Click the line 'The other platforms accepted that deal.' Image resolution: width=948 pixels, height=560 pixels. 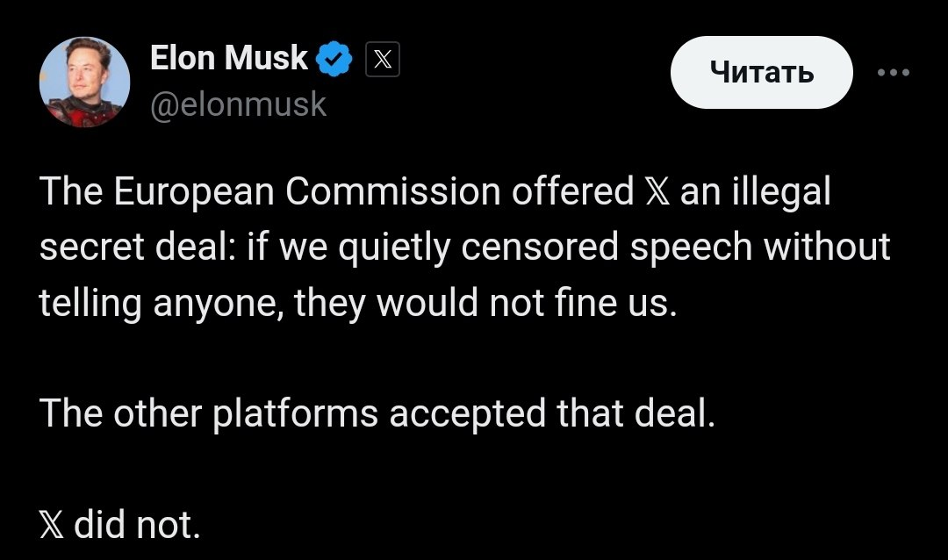click(x=378, y=413)
